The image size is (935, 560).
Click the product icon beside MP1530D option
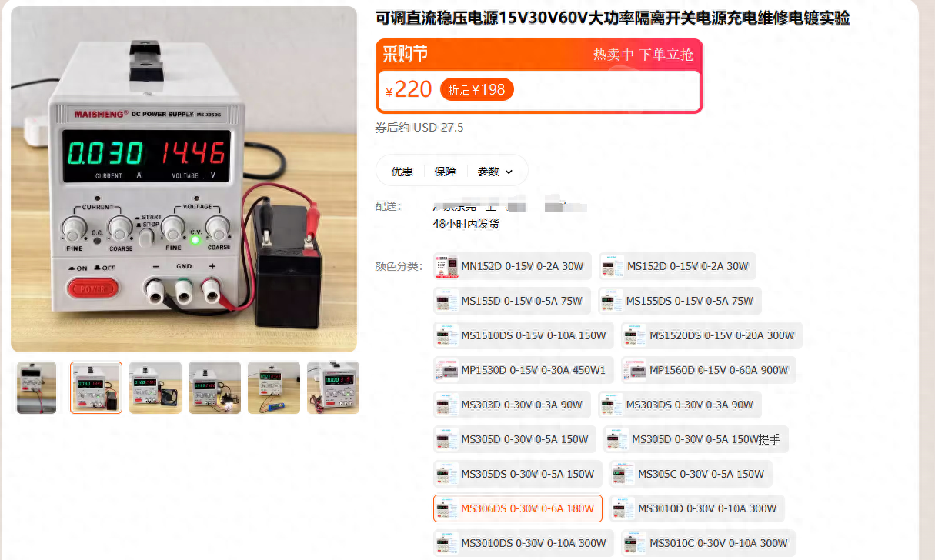point(447,370)
